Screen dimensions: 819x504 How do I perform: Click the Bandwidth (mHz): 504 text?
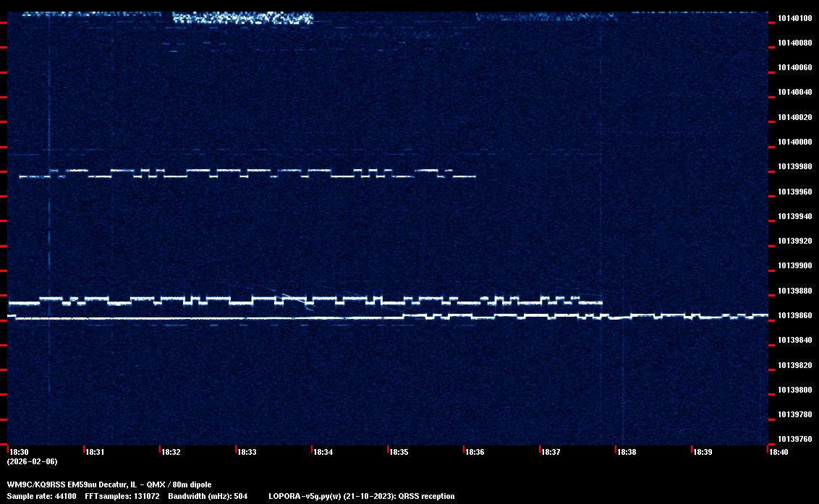[x=208, y=496]
